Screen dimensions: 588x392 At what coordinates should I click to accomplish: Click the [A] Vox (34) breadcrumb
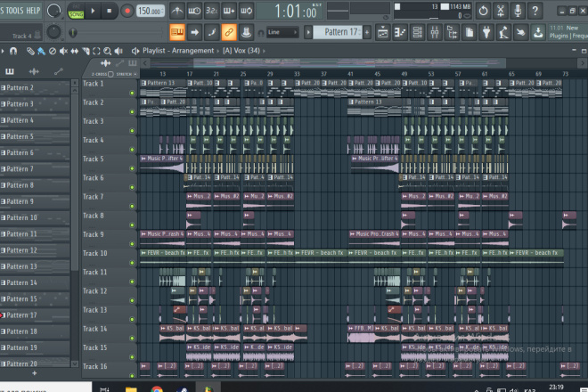tap(241, 51)
